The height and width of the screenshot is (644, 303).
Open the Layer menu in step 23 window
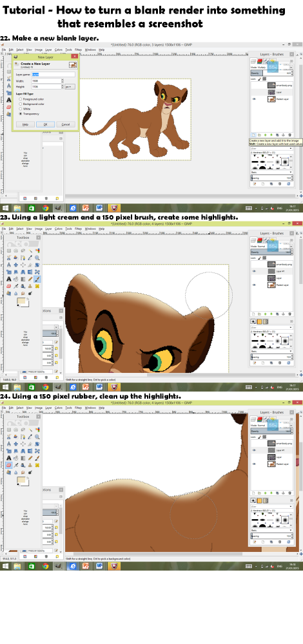[48, 229]
